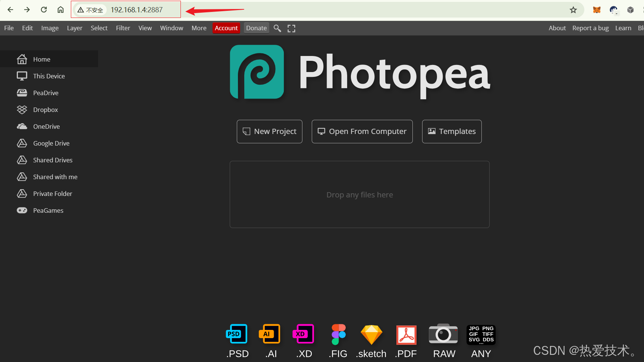This screenshot has width=644, height=362.
Task: Click the Drop any files here area
Action: point(359,194)
